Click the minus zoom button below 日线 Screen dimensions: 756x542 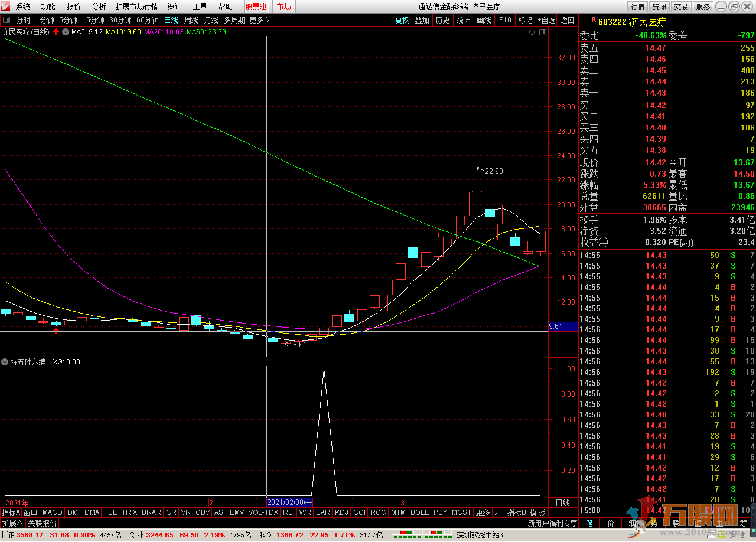tap(570, 512)
